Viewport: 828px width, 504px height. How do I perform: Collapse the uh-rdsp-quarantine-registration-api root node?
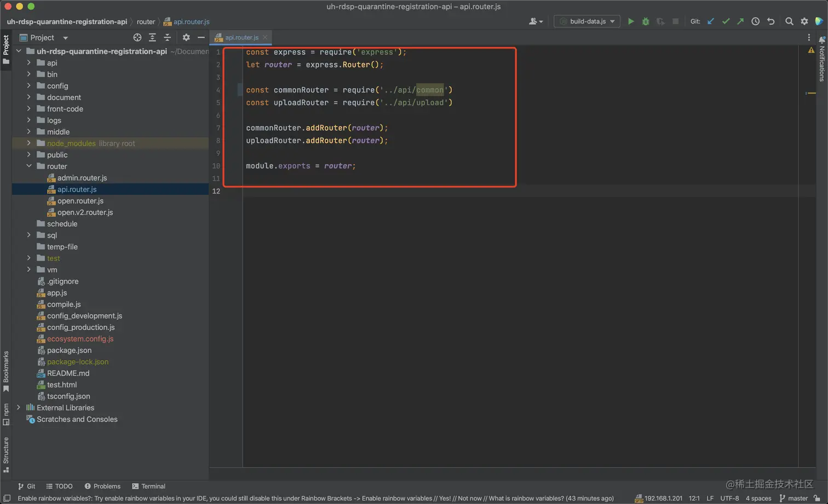click(19, 51)
